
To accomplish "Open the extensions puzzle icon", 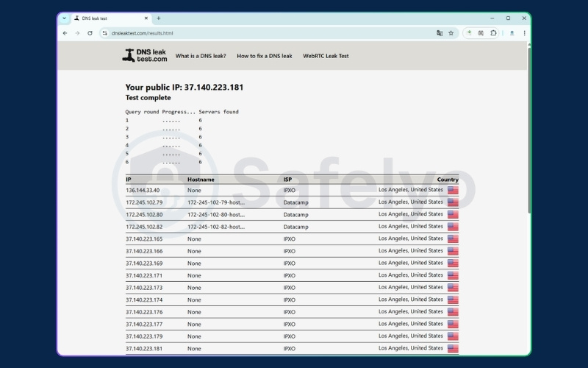I will point(493,33).
